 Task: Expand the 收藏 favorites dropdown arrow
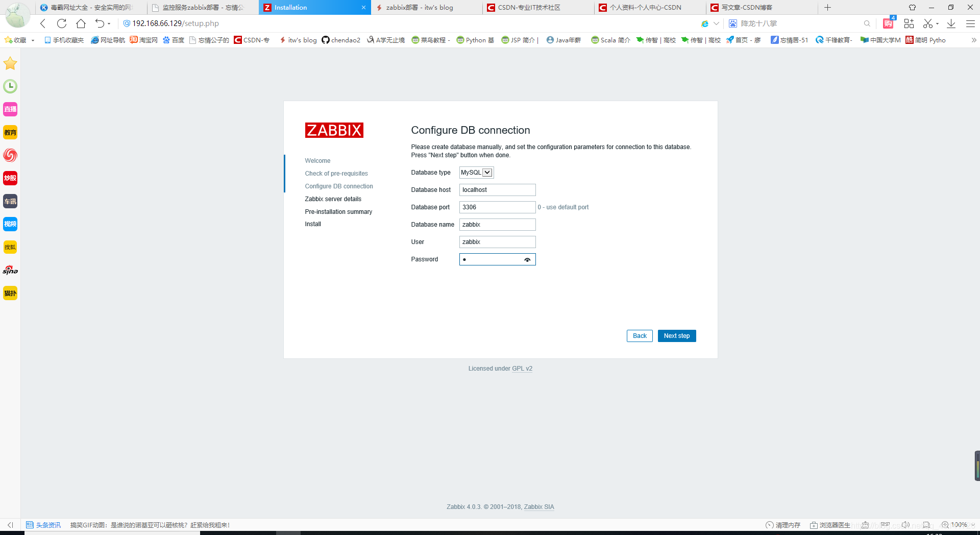coord(33,40)
